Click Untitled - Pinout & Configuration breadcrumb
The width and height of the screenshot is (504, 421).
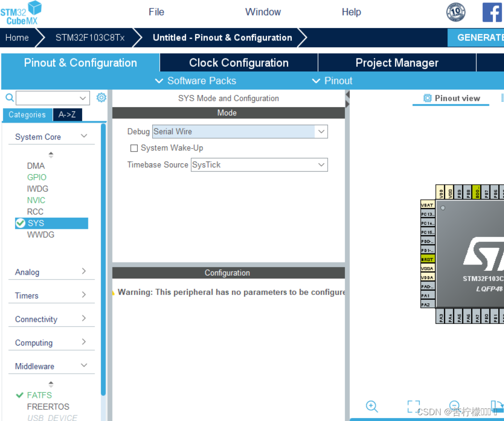click(222, 38)
